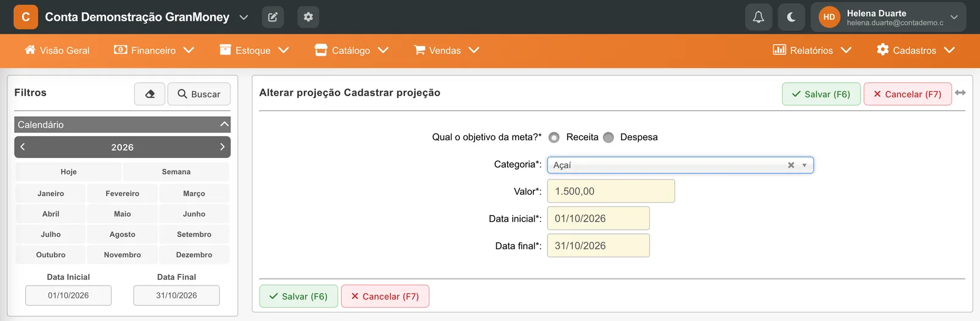The height and width of the screenshot is (321, 980).
Task: Click the Estoque box icon
Action: point(225,50)
